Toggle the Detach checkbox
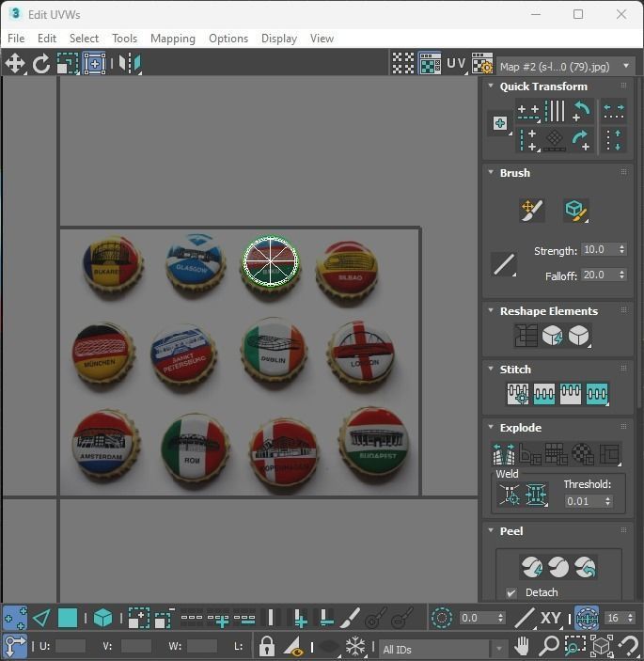Screen dimensions: 644x661 point(511,592)
